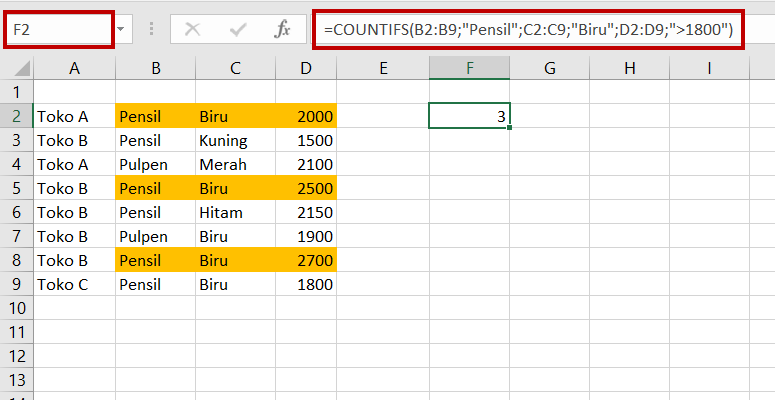Select cell F2 containing result 3
Viewport: 775px width, 400px height.
(x=469, y=116)
